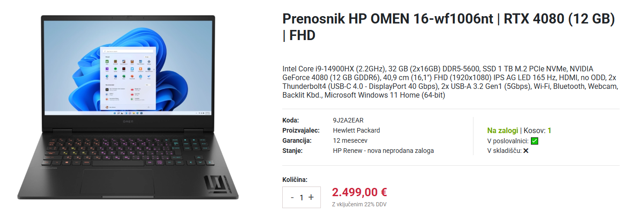The height and width of the screenshot is (210, 644).
Task: Click the quantity input field
Action: click(x=302, y=198)
